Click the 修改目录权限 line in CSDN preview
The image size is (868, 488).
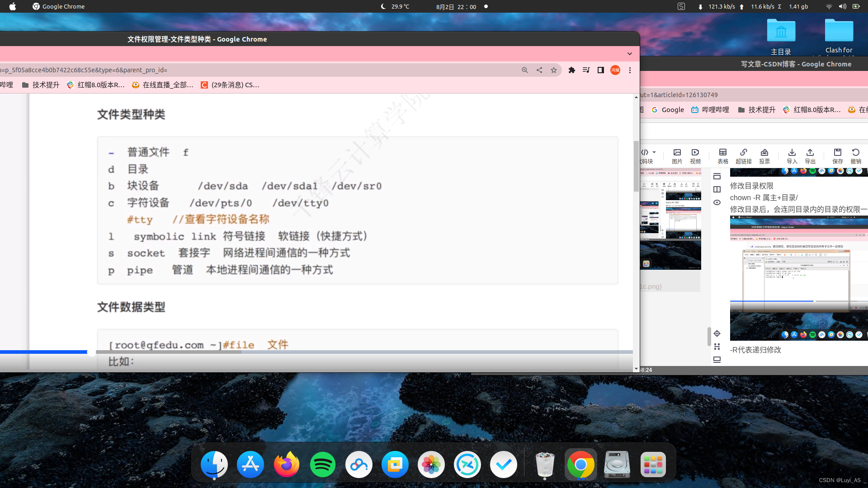point(752,186)
